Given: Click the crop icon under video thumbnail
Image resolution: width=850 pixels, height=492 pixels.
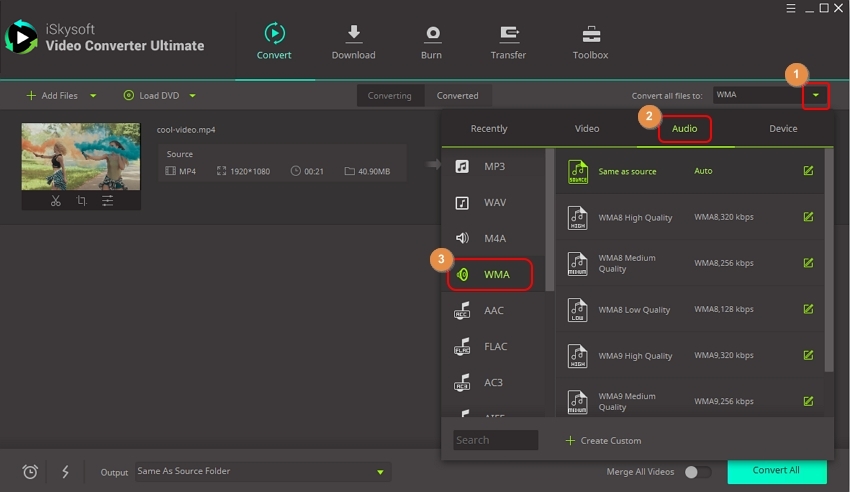Looking at the screenshot, I should (81, 201).
